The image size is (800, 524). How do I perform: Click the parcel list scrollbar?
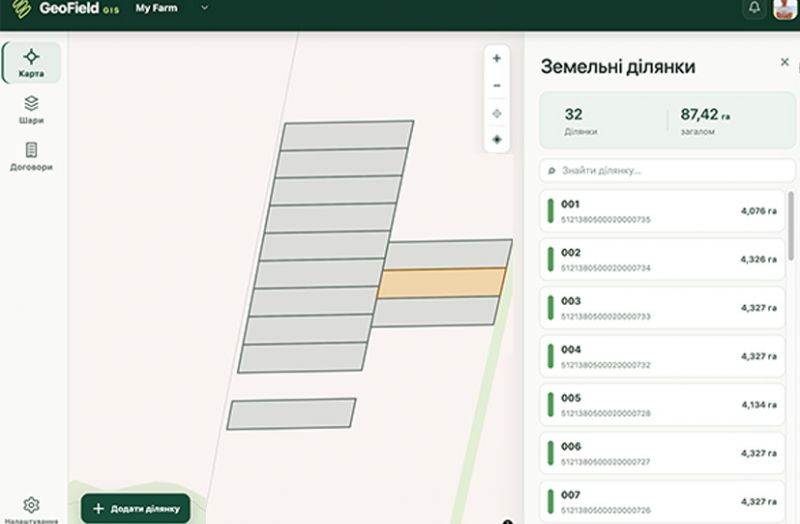(x=791, y=226)
